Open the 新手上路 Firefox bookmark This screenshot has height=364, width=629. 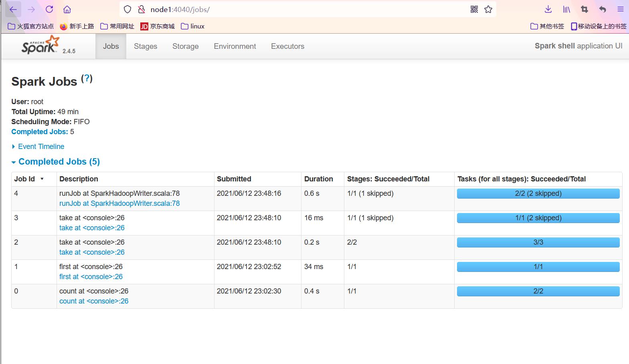click(77, 26)
